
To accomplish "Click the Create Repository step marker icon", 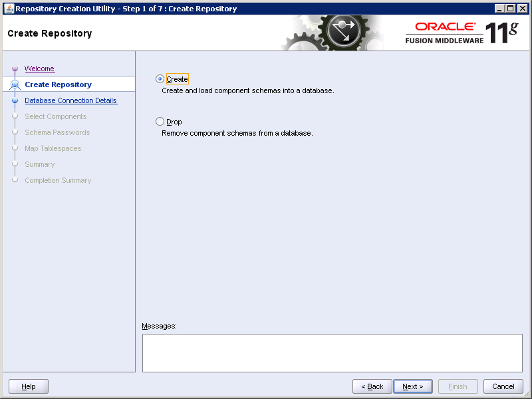I will click(15, 84).
